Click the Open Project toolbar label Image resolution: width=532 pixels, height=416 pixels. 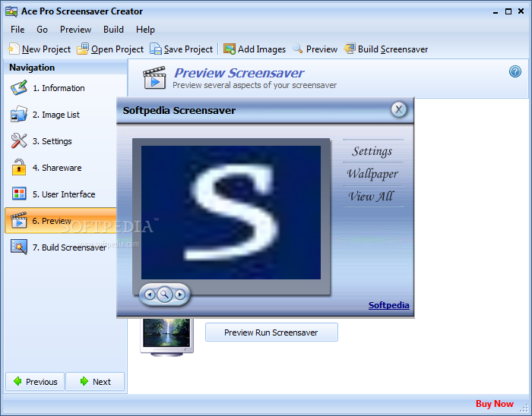(x=117, y=49)
